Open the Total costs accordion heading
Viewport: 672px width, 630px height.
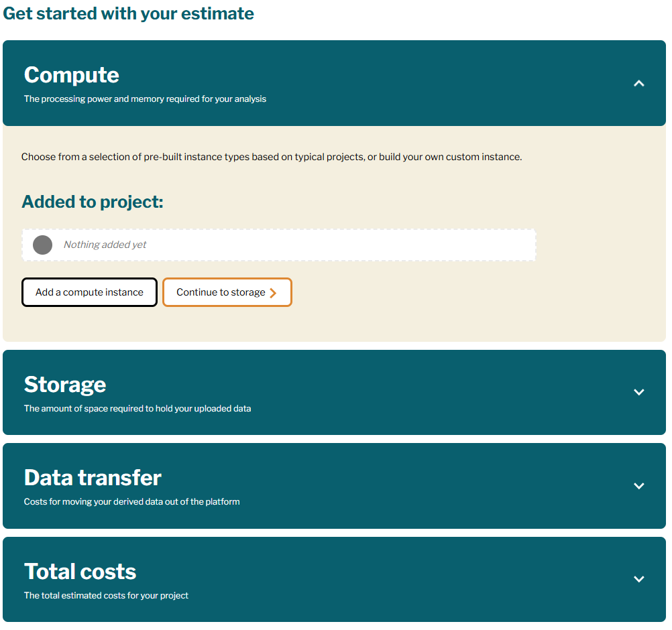pyautogui.click(x=80, y=572)
